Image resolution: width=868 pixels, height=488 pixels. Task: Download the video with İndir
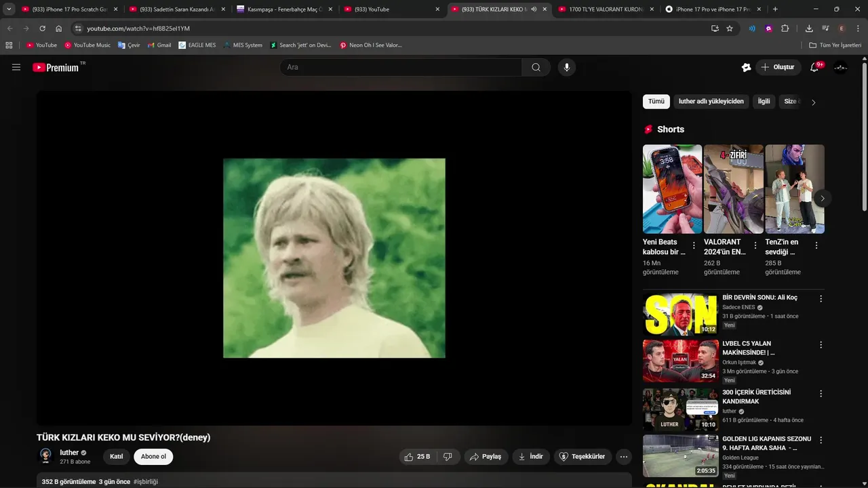coord(531,457)
